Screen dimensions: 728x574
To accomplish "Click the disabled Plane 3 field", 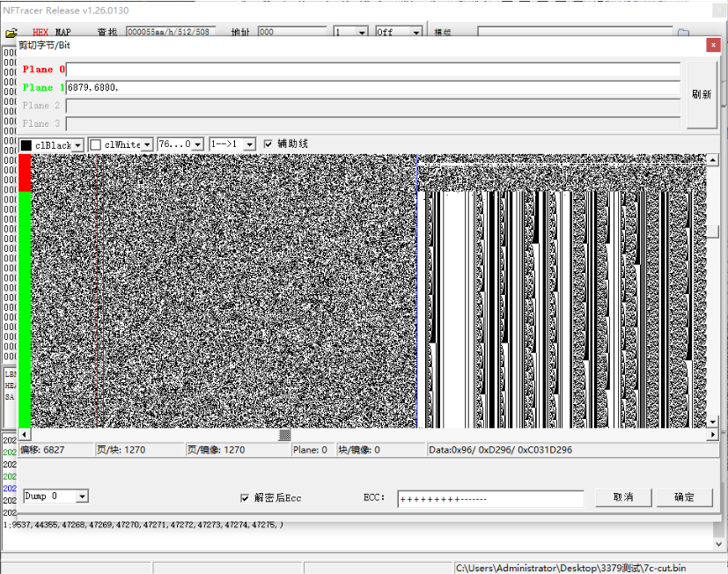I will click(x=373, y=123).
